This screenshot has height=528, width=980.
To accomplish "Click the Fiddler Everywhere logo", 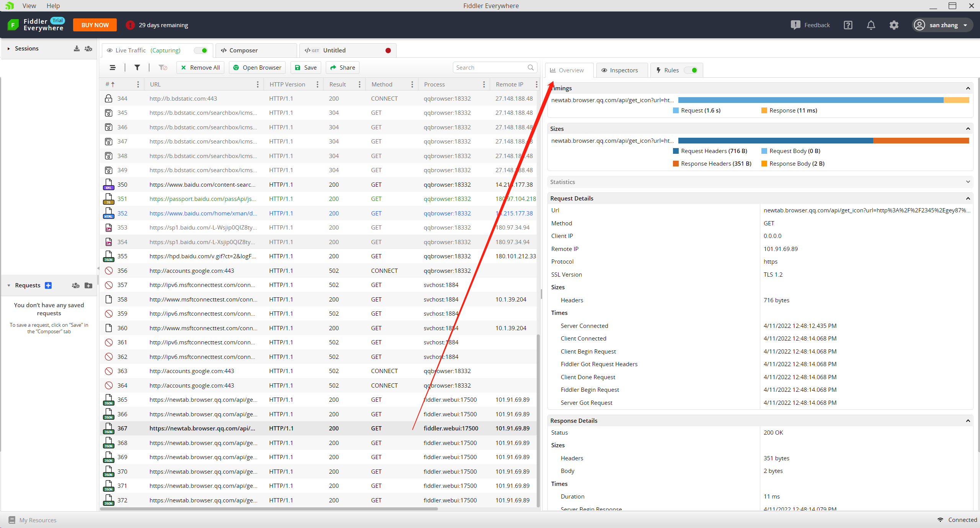I will (x=13, y=25).
